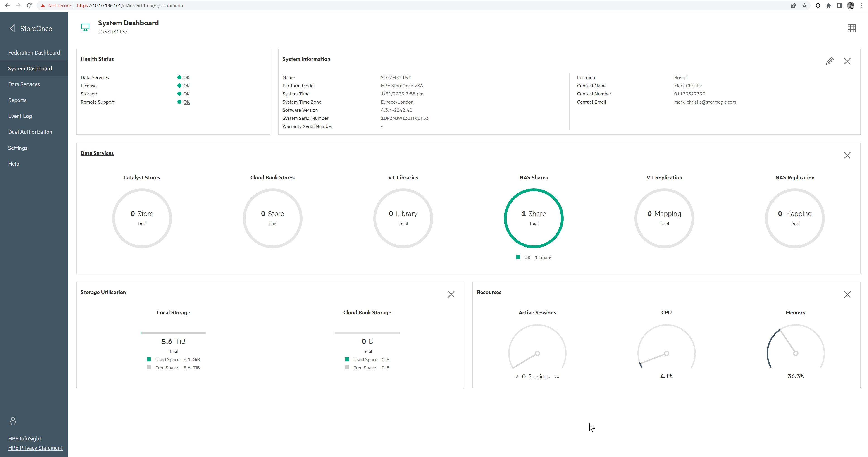Click the Memory gauge showing 36.3%

[x=796, y=346]
